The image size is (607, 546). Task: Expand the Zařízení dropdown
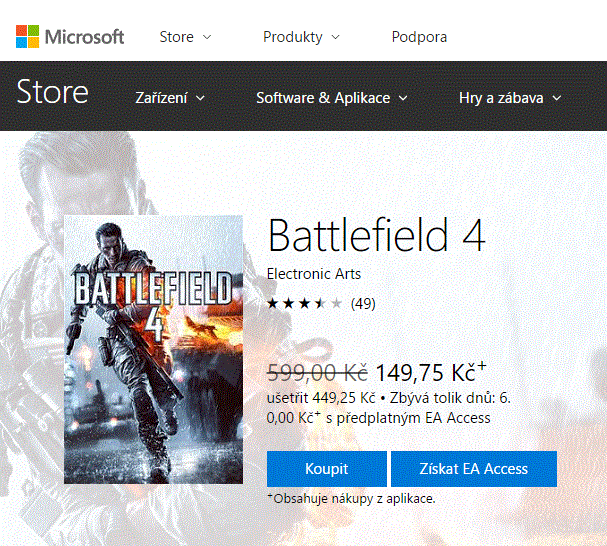click(170, 98)
